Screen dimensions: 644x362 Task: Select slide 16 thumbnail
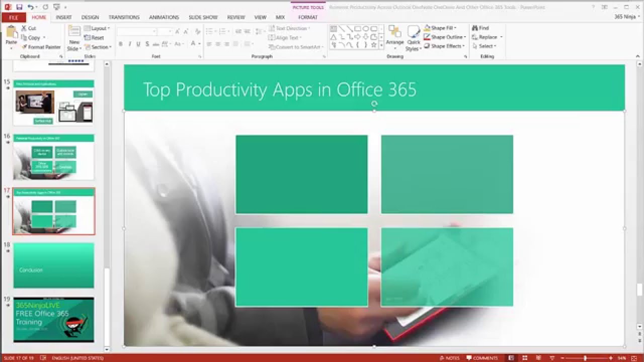pos(54,157)
